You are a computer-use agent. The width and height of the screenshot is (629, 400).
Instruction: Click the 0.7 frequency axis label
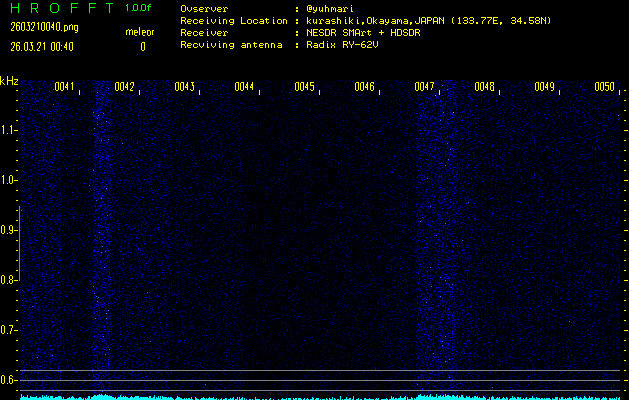[x=7, y=330]
